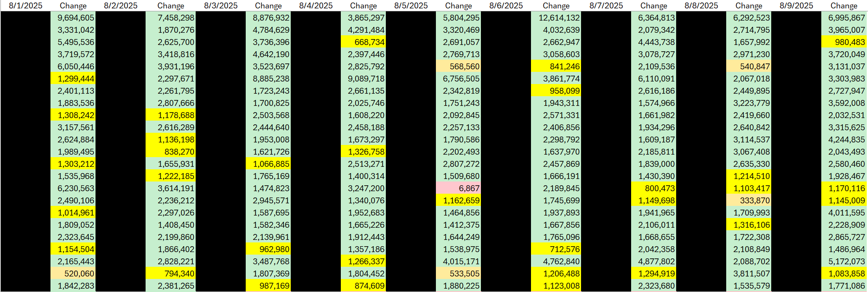This screenshot has height=292, width=868.
Task: Select yellow cell 958,099
Action: (556, 91)
